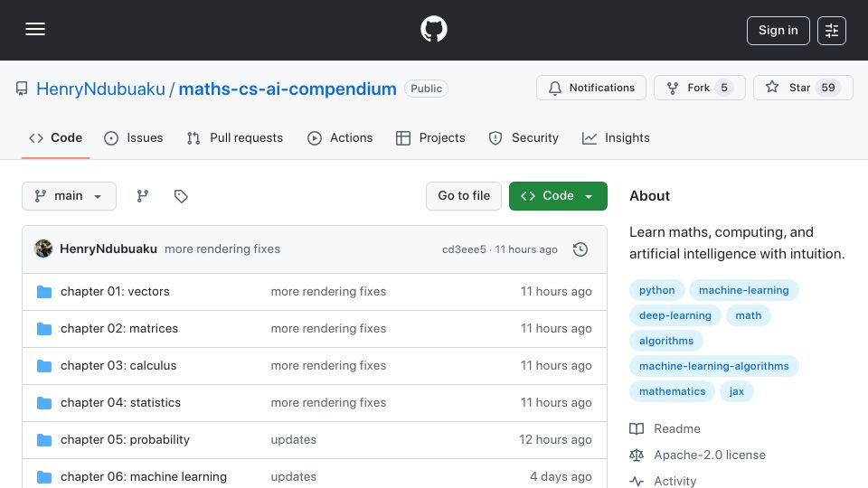This screenshot has width=868, height=488.
Task: Click the bell icon on Notifications
Action: coord(554,88)
